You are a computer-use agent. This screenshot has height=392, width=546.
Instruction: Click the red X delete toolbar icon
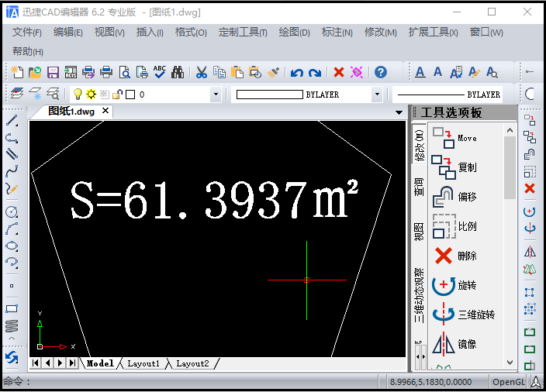pyautogui.click(x=339, y=72)
